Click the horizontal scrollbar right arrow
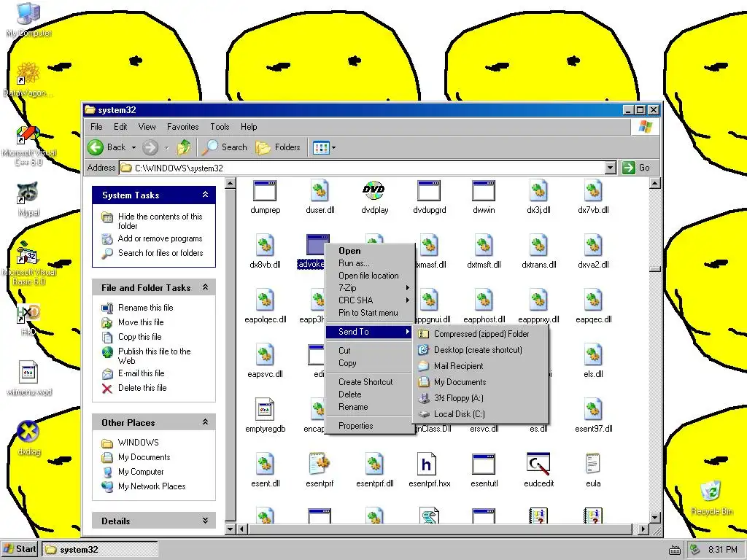The width and height of the screenshot is (747, 560). point(643,529)
